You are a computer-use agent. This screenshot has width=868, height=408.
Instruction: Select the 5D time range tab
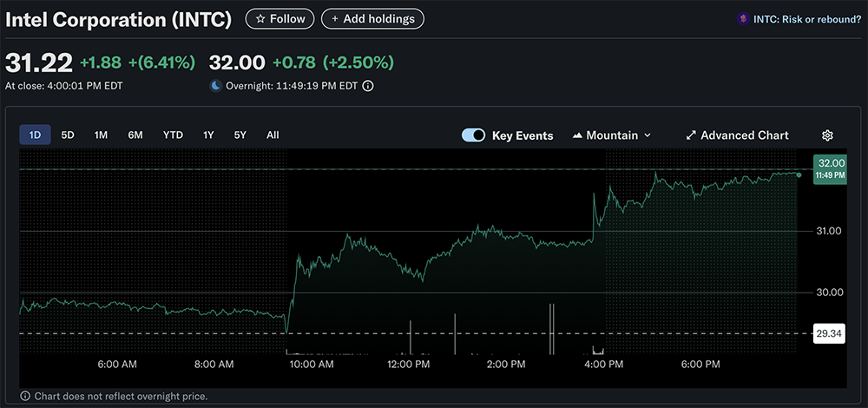point(68,135)
